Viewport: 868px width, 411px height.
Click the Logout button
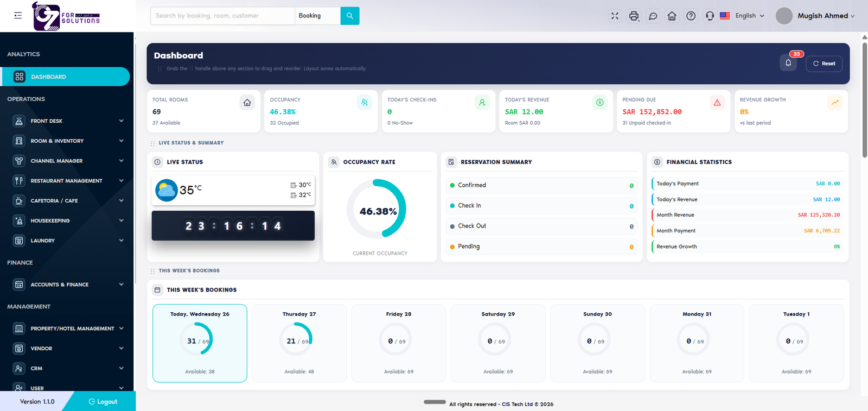coord(103,402)
